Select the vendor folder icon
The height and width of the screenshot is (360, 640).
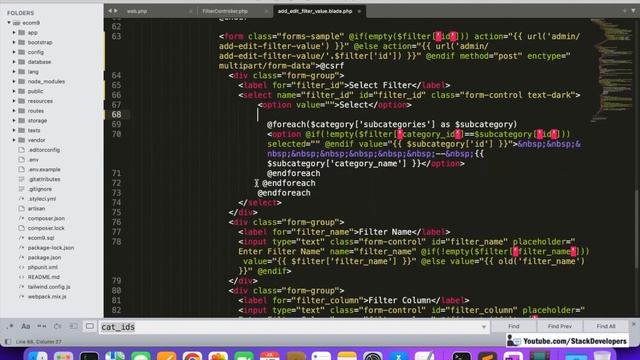(22, 140)
